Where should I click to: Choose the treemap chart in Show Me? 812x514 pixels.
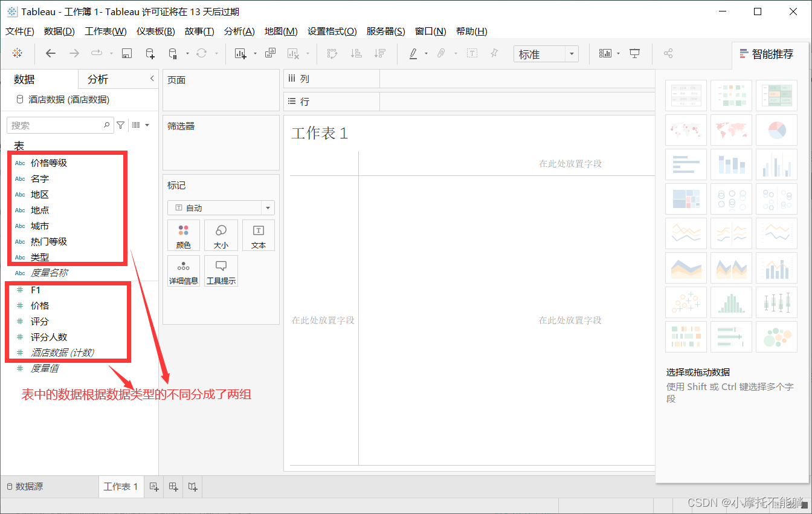pyautogui.click(x=686, y=199)
